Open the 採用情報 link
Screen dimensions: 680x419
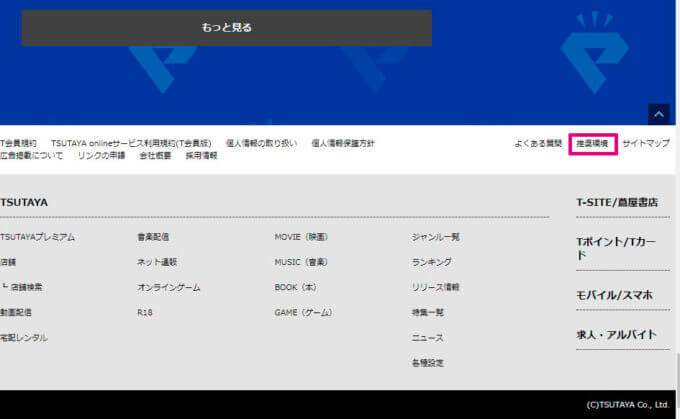coord(201,155)
